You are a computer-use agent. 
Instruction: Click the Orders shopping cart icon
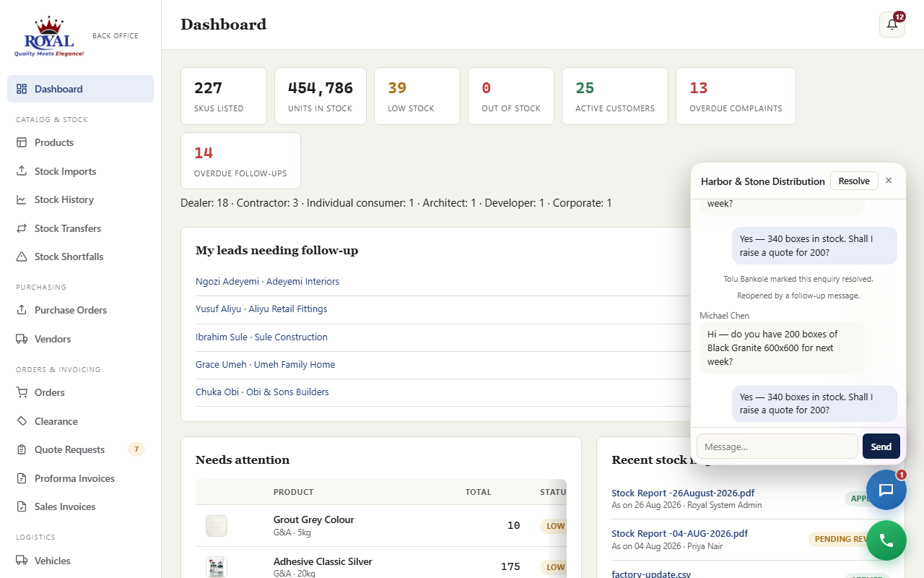(x=22, y=392)
